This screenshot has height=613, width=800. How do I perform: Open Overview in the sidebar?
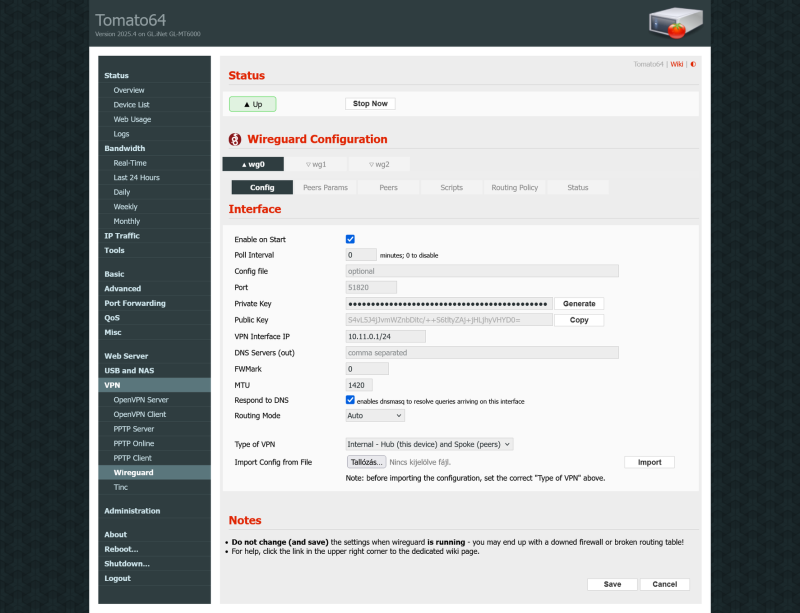click(x=129, y=90)
